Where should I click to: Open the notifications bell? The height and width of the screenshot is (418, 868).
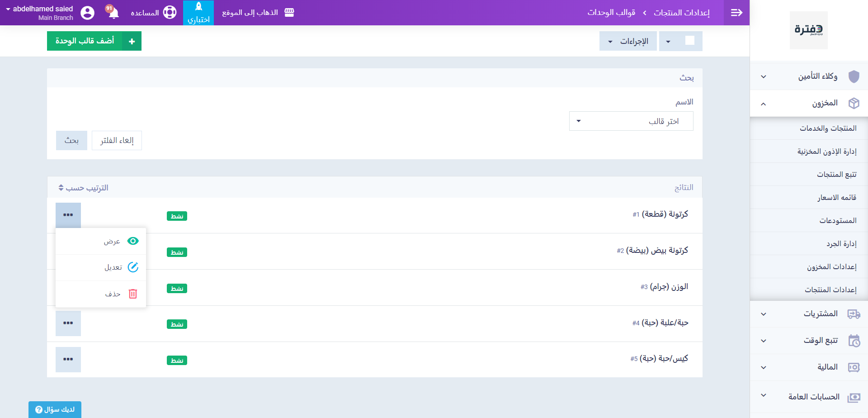(x=113, y=13)
